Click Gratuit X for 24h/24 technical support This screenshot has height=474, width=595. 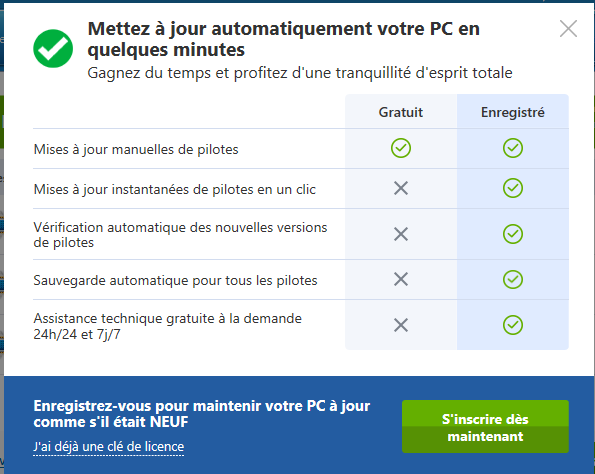click(x=401, y=325)
